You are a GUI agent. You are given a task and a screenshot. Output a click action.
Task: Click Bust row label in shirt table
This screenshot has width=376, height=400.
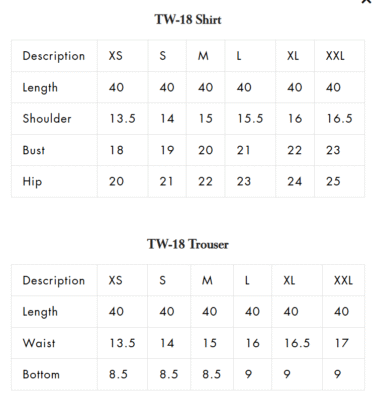[34, 150]
